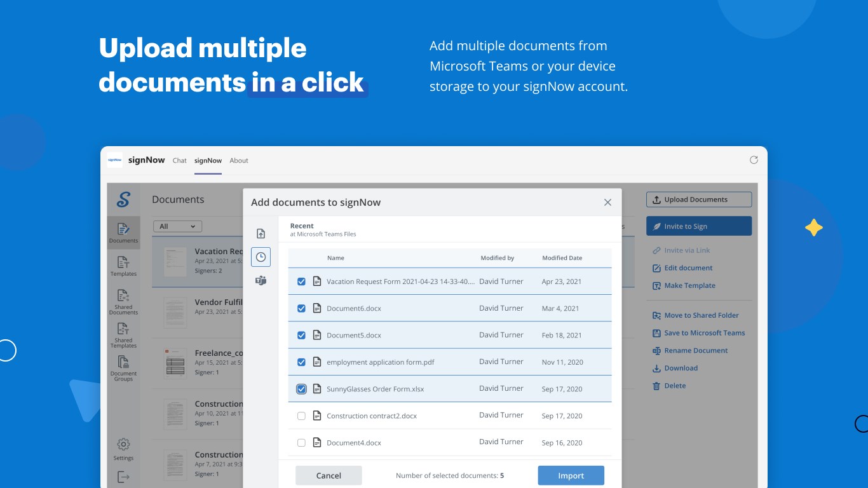
Task: Click the Feb 18, 2021 date cell
Action: [x=562, y=335]
